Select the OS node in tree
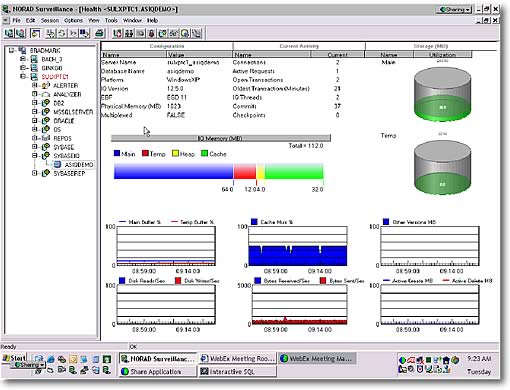510x390 pixels. 57,129
